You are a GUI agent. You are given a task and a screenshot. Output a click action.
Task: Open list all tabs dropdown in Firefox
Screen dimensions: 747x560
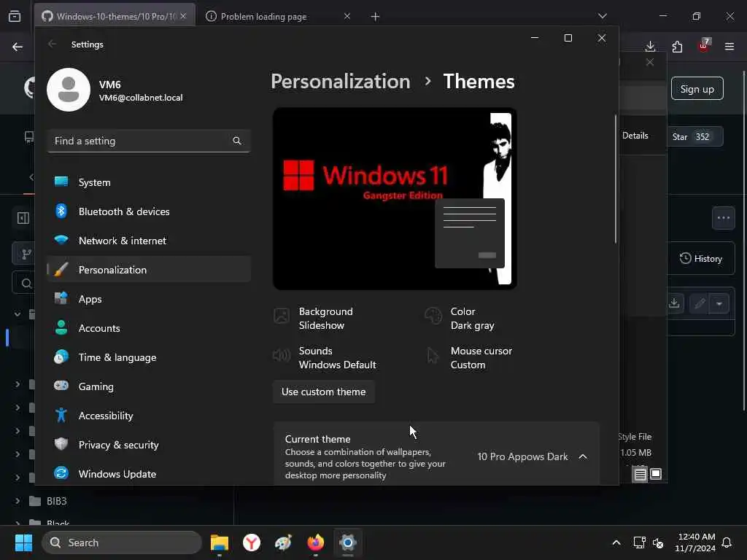pyautogui.click(x=603, y=16)
